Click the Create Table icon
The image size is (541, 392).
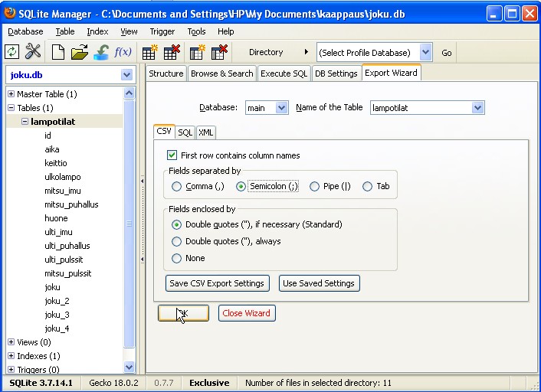[149, 52]
